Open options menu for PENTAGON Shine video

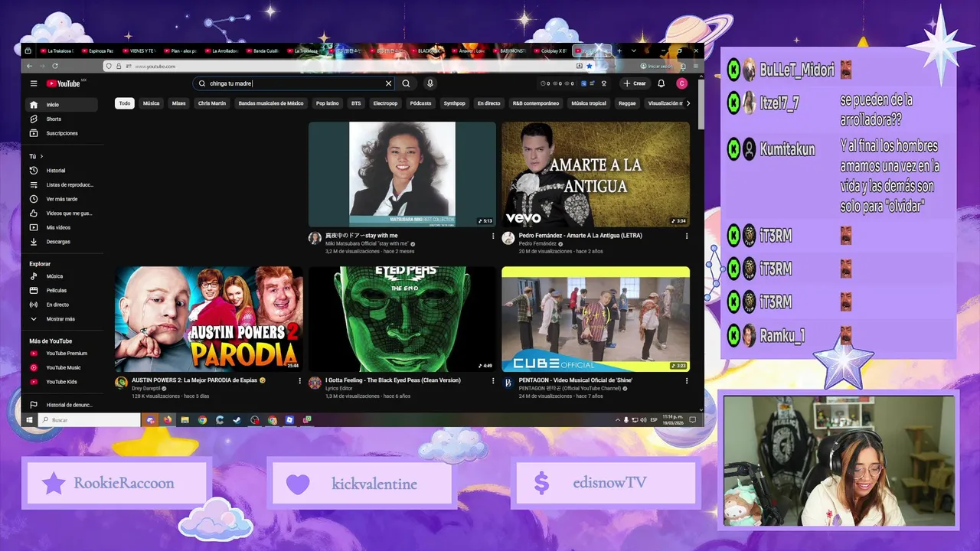(686, 380)
